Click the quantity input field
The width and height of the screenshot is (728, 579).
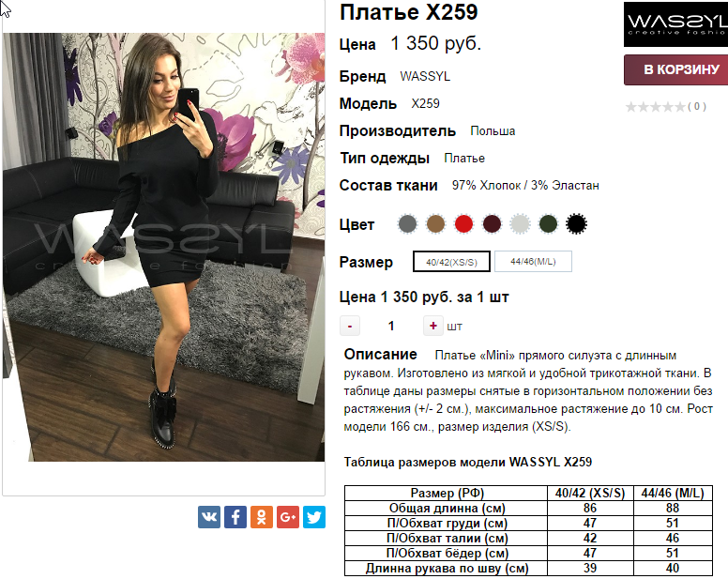[391, 326]
